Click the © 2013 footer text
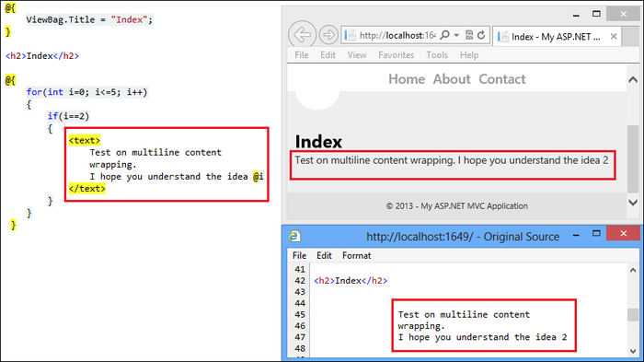This screenshot has height=362, width=644. (x=456, y=205)
